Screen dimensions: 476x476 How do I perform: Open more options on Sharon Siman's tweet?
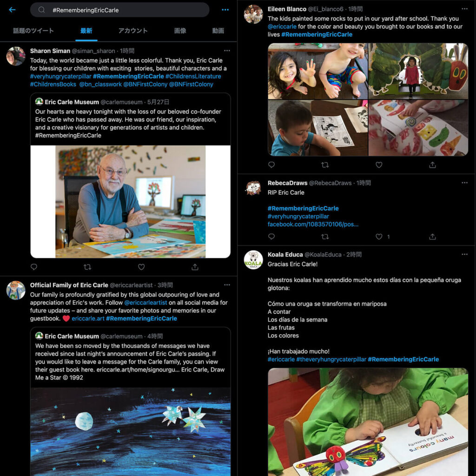coord(227,51)
